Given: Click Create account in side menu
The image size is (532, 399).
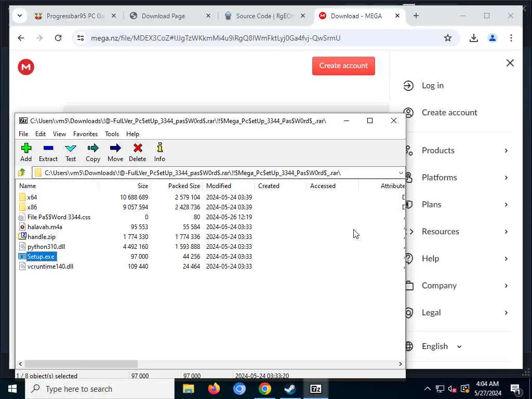Looking at the screenshot, I should (449, 112).
